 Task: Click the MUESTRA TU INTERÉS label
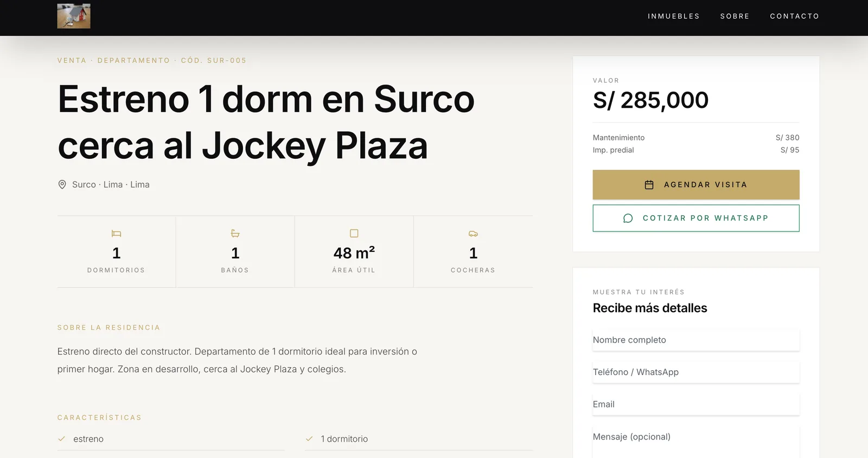click(x=639, y=292)
